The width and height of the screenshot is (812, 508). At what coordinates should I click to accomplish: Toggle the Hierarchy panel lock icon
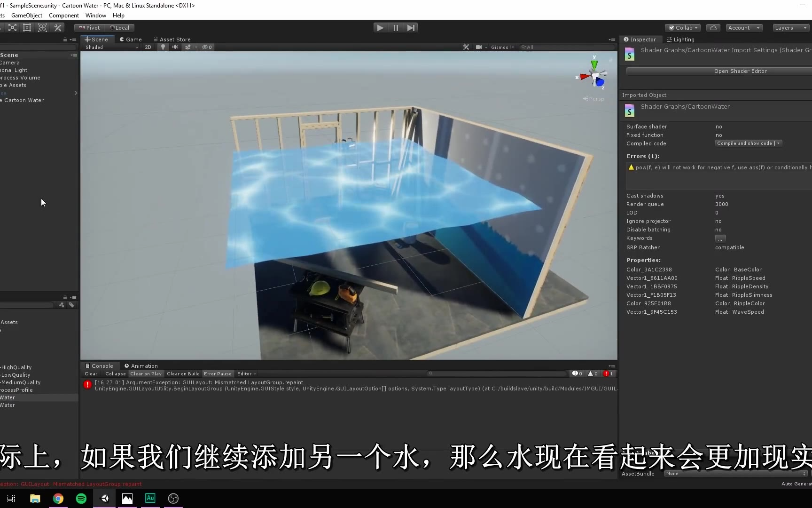(x=65, y=40)
